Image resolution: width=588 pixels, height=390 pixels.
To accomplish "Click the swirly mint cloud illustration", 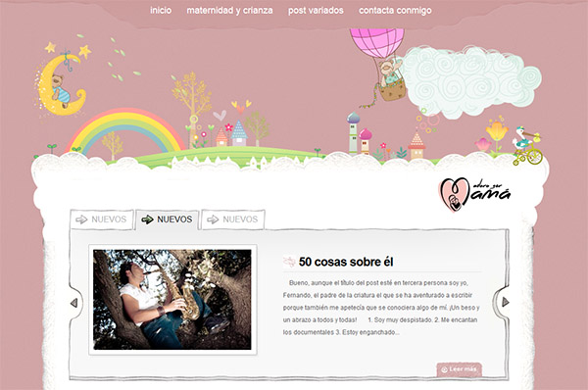I will point(471,81).
